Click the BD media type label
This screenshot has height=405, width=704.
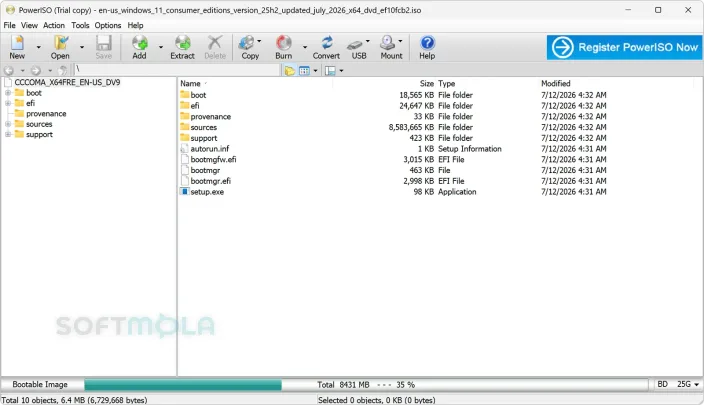[x=662, y=384]
